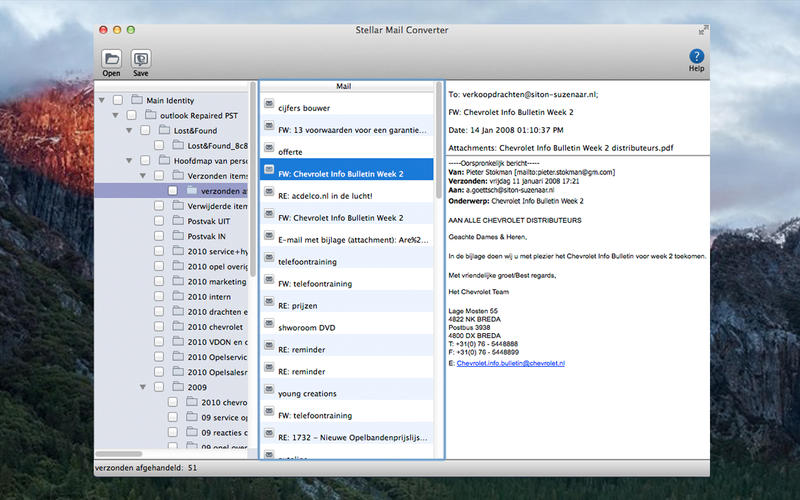The width and height of the screenshot is (800, 500).
Task: Select folder '2010 opel overig' in tree
Action: pos(217,266)
